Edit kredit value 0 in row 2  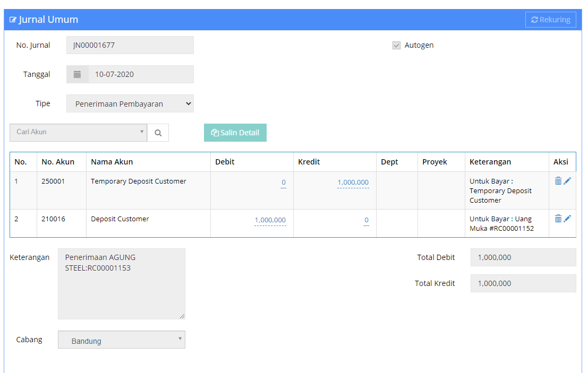[367, 220]
